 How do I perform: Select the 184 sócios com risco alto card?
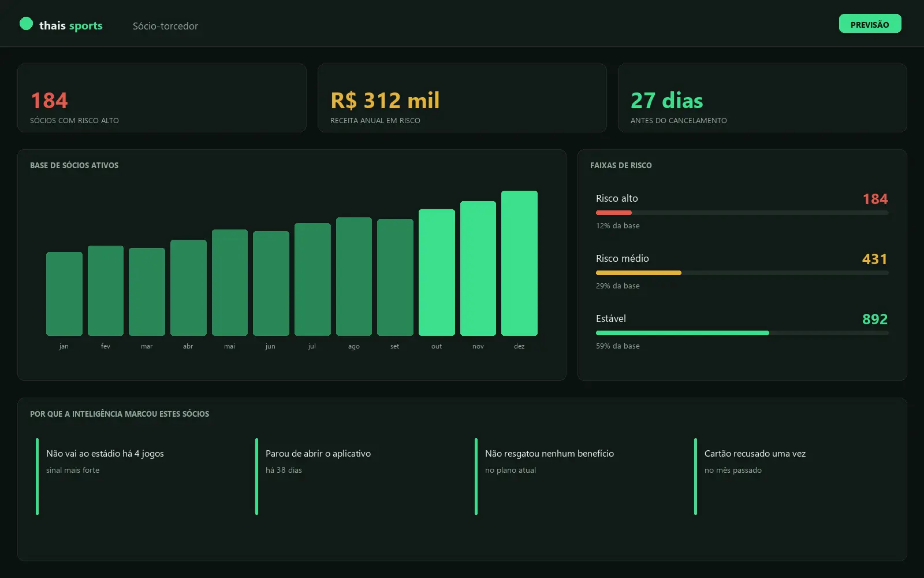(x=162, y=98)
